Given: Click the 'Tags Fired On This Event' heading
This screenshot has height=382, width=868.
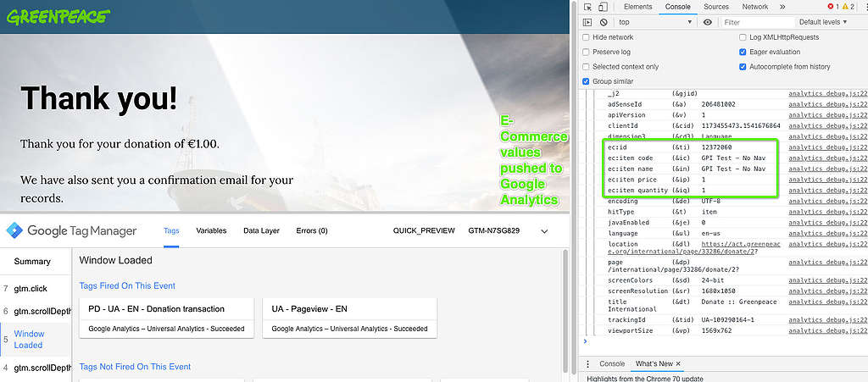Looking at the screenshot, I should [x=127, y=285].
